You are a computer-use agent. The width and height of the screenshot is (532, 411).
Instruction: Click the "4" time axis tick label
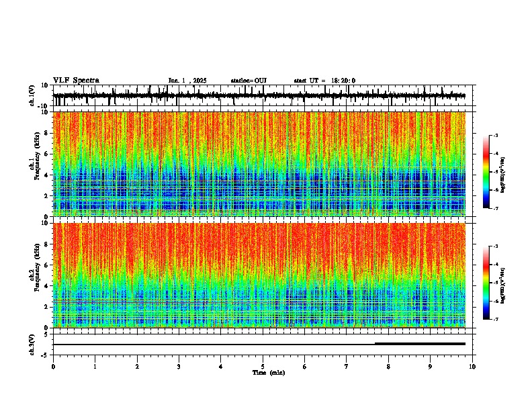(x=221, y=367)
